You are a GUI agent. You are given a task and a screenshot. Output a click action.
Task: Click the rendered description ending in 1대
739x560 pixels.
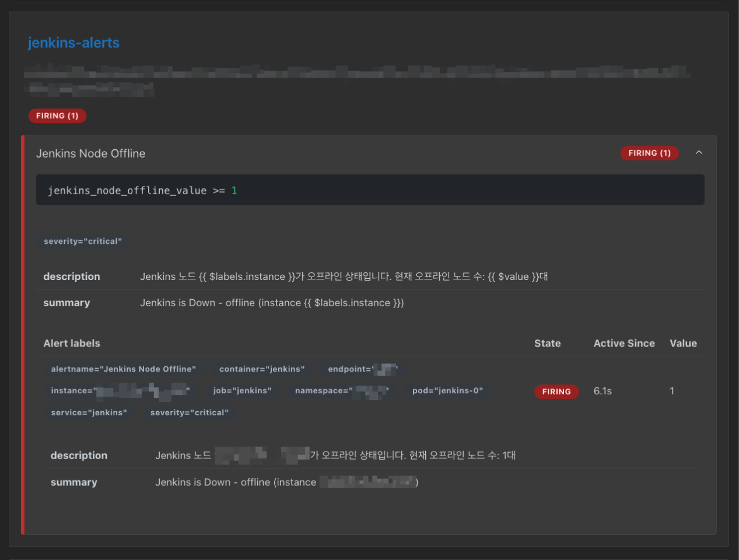335,455
